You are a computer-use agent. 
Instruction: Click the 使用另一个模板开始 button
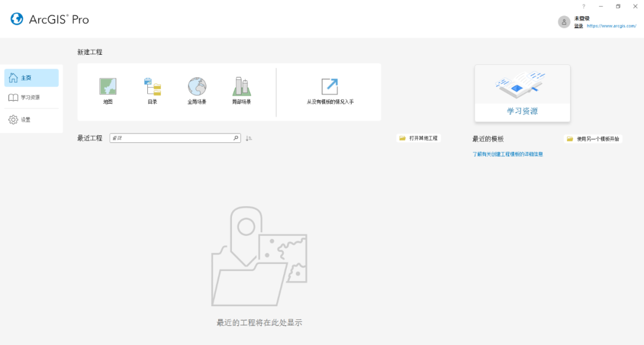[593, 138]
